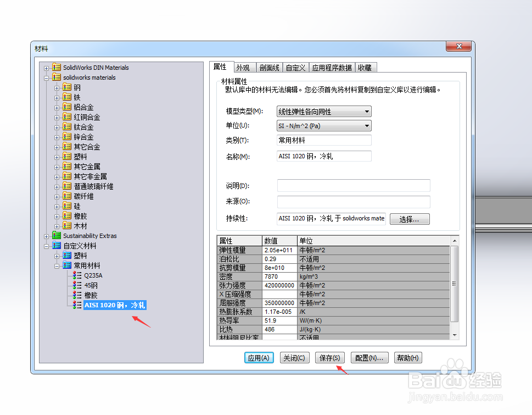This screenshot has width=532, height=415.
Task: Switch to the 剖面线 tab
Action: coord(269,68)
